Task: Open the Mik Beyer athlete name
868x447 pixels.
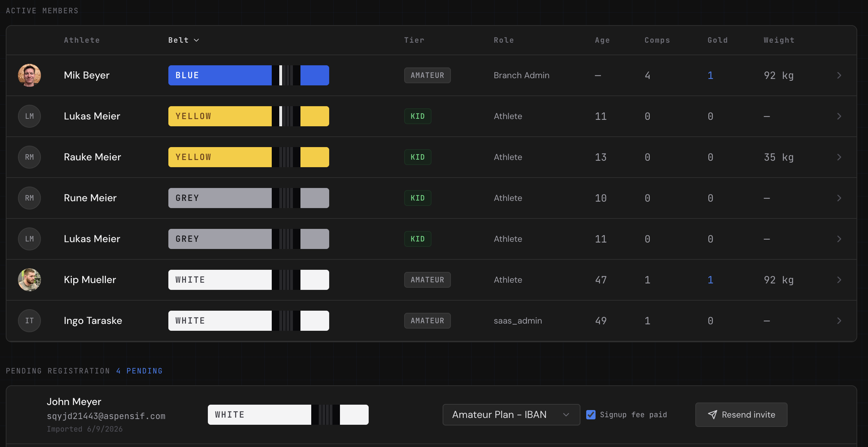Action: (x=87, y=75)
